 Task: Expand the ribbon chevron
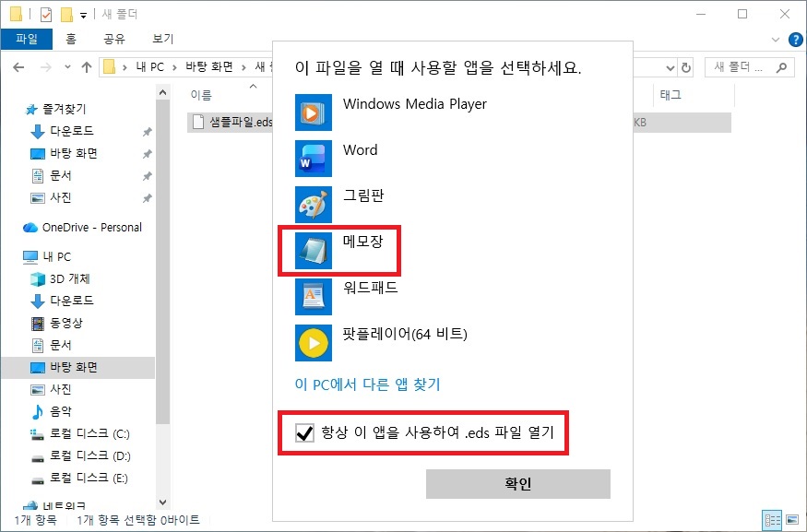coord(775,39)
